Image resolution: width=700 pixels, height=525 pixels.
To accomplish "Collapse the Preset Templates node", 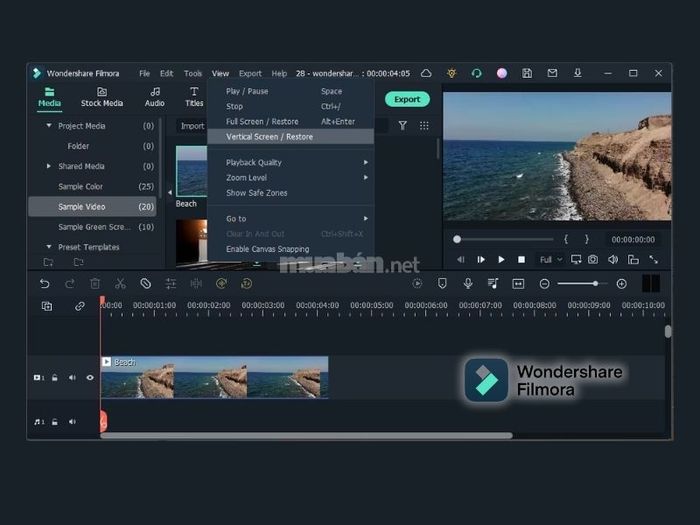I will [x=49, y=247].
